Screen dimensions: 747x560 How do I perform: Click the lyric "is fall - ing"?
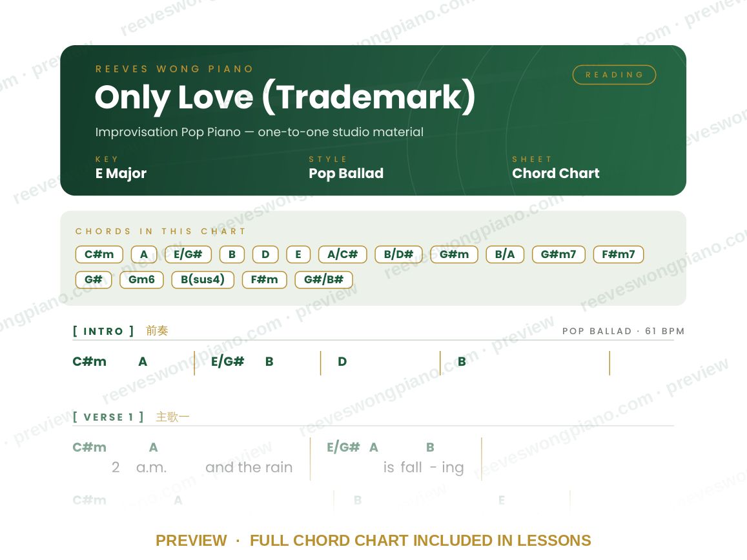tap(424, 468)
